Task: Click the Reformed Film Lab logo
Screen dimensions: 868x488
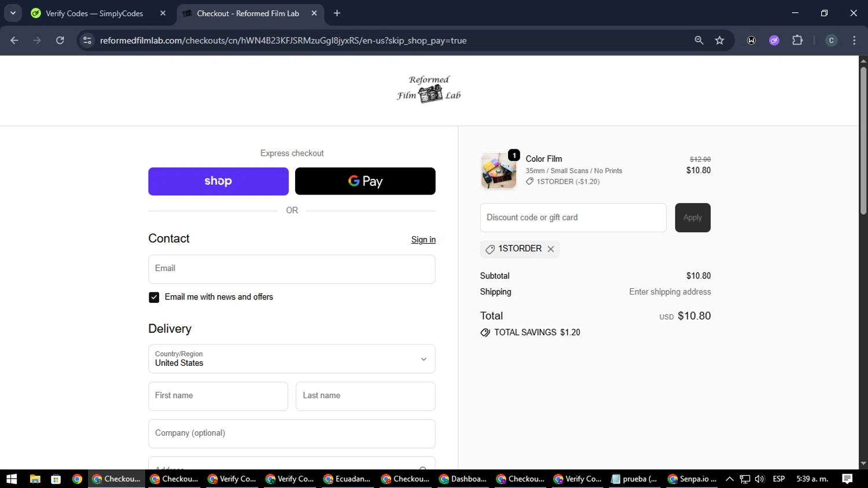Action: (429, 89)
